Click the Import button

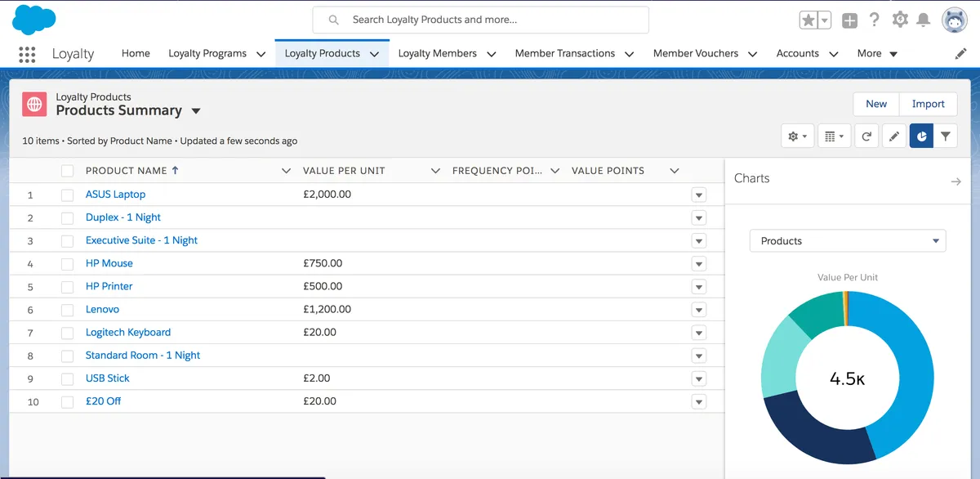tap(929, 104)
